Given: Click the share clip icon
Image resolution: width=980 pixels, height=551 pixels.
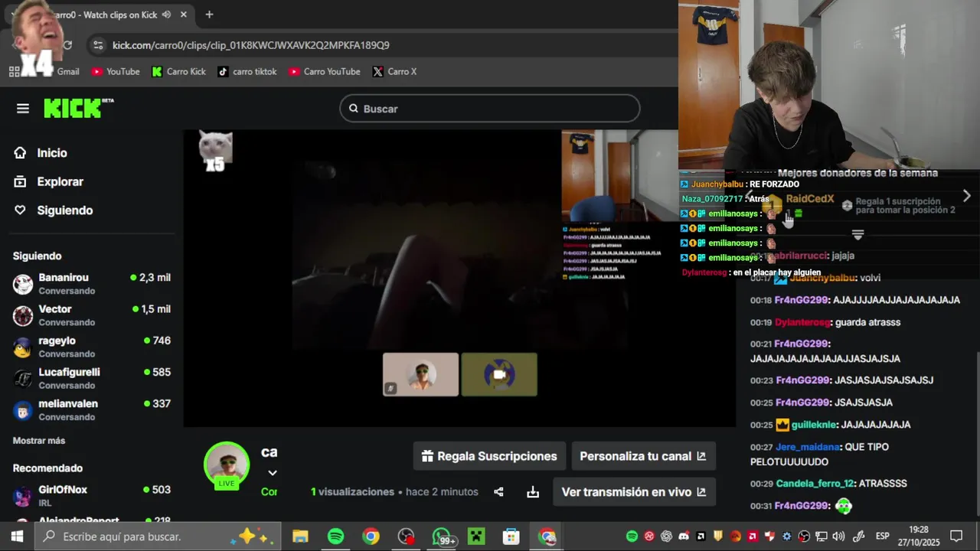Looking at the screenshot, I should (498, 492).
